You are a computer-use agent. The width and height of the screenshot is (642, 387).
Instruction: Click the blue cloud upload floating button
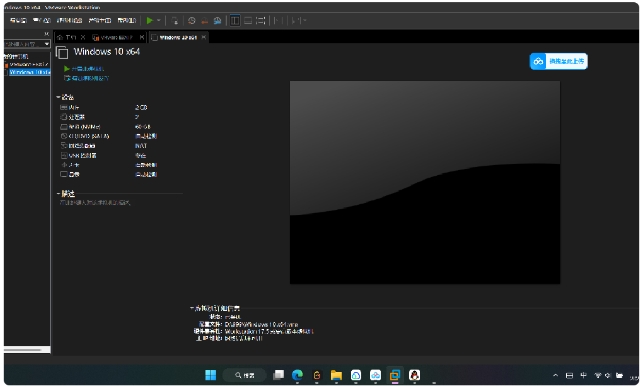coord(559,61)
